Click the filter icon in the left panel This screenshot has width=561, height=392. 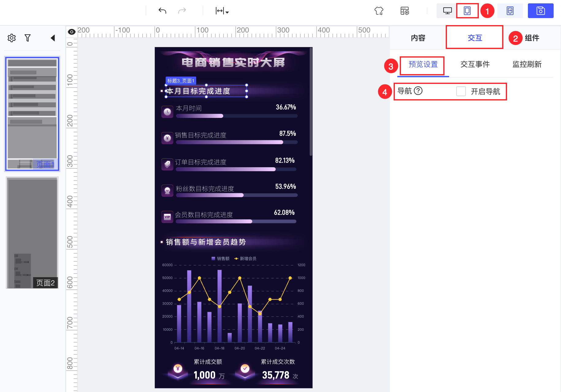tap(28, 38)
